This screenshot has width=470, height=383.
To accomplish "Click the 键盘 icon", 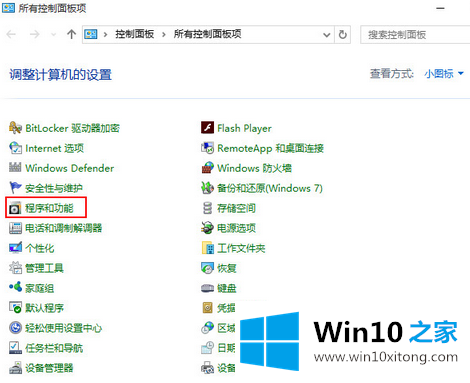I will (x=207, y=288).
